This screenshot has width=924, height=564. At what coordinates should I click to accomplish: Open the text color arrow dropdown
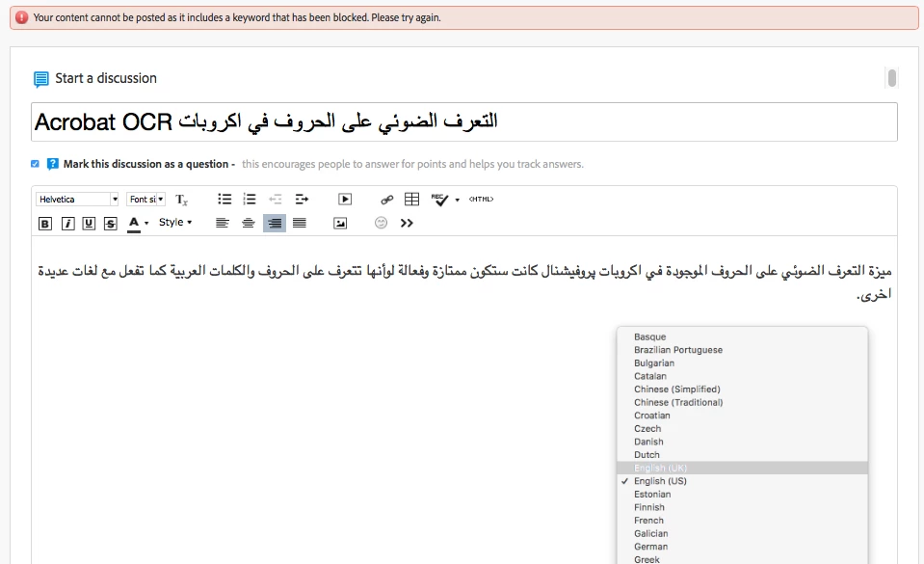146,223
